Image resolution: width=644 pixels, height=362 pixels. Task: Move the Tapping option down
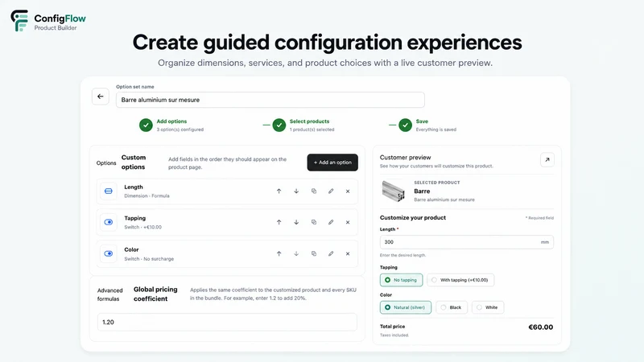296,223
